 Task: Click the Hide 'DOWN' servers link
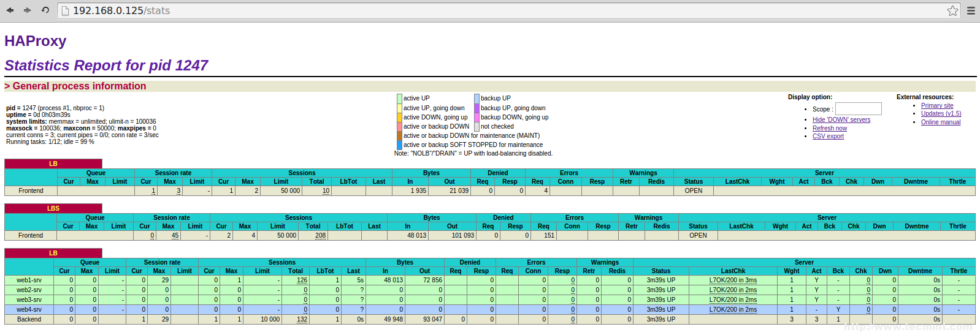pos(841,120)
